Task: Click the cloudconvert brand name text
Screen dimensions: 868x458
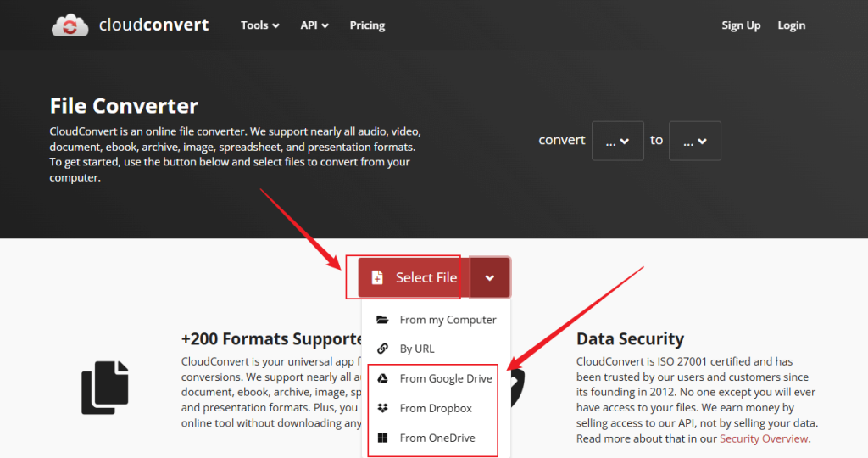Action: pos(153,25)
